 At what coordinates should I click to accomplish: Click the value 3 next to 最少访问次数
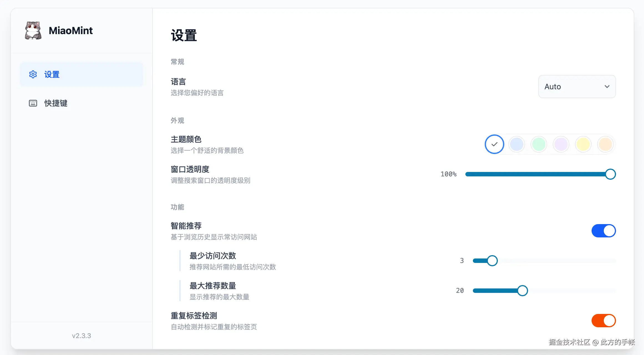(462, 261)
